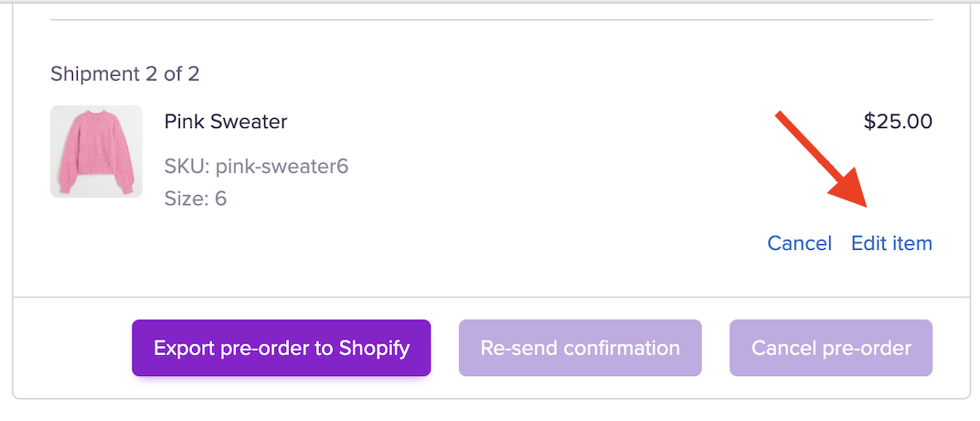
Task: Click the Re-send confirmation button
Action: (580, 348)
